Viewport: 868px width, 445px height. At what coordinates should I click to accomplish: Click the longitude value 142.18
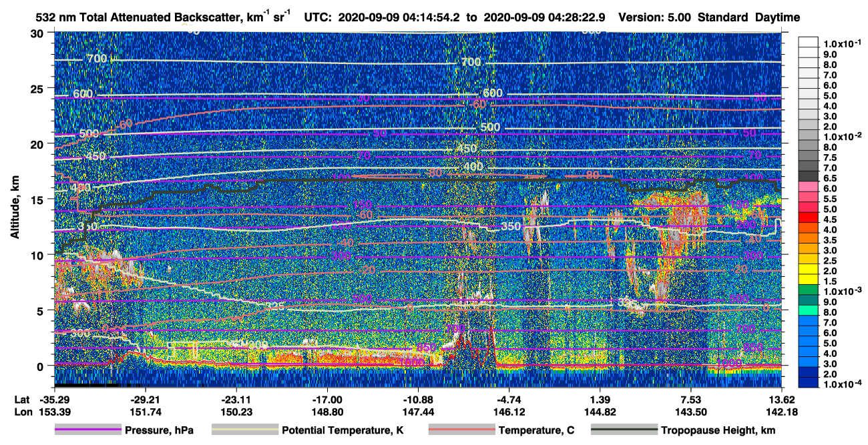pos(782,412)
